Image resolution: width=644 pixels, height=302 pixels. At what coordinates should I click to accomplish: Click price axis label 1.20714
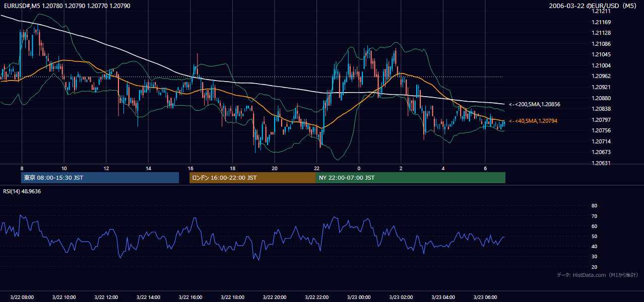pos(600,141)
